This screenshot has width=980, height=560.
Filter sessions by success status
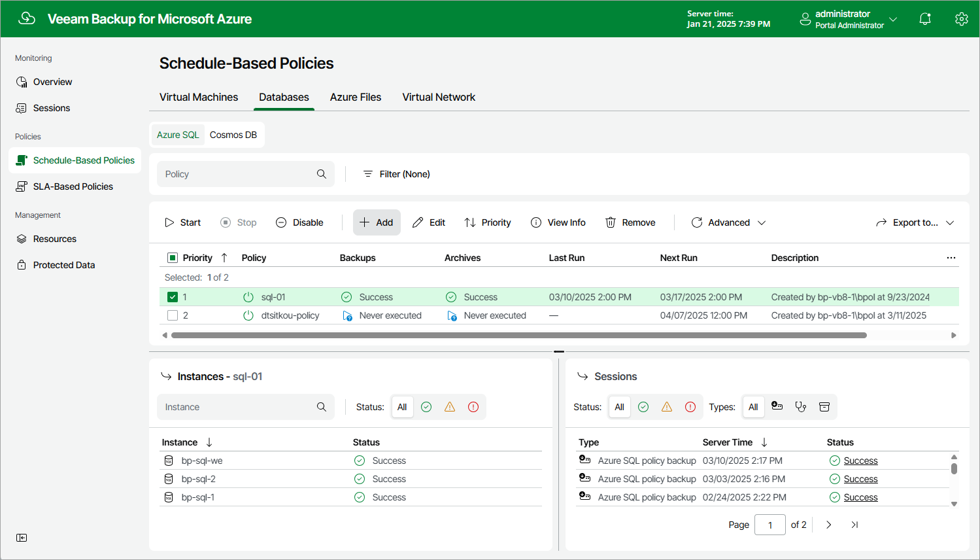coord(643,407)
